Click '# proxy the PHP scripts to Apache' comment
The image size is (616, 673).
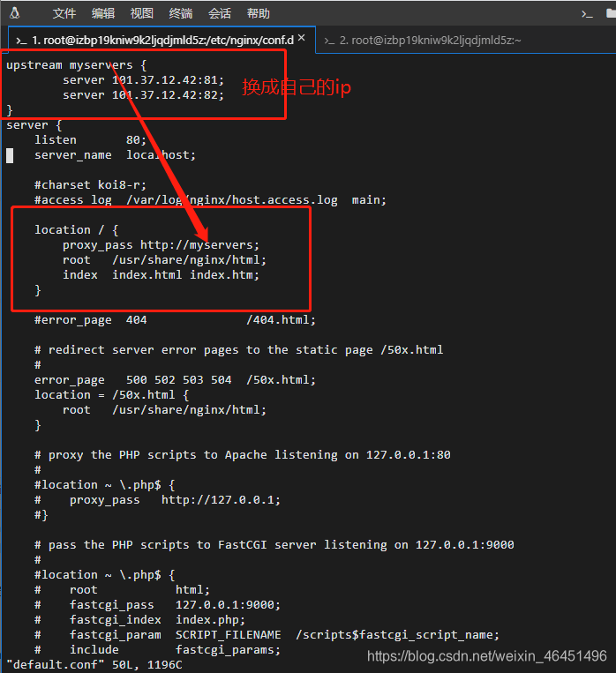click(x=243, y=455)
